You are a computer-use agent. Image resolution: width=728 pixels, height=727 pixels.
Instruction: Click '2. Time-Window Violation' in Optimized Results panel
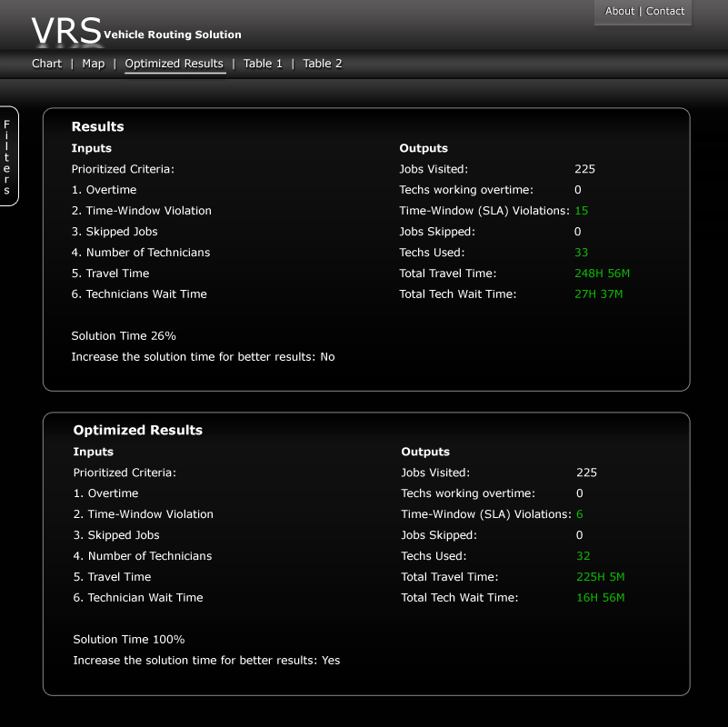tap(144, 514)
